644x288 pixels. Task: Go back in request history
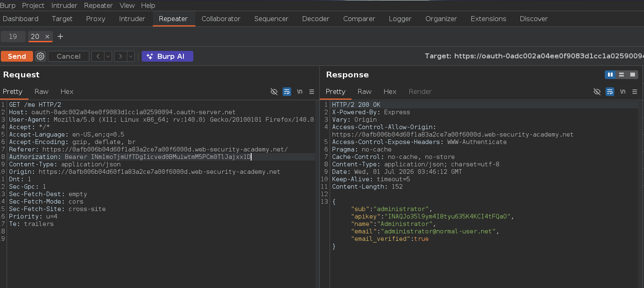pos(97,56)
